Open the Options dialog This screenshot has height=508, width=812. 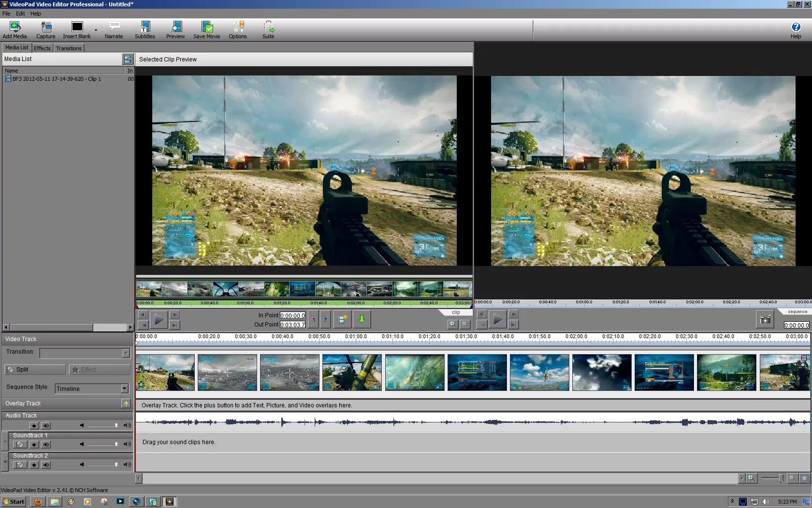[238, 30]
